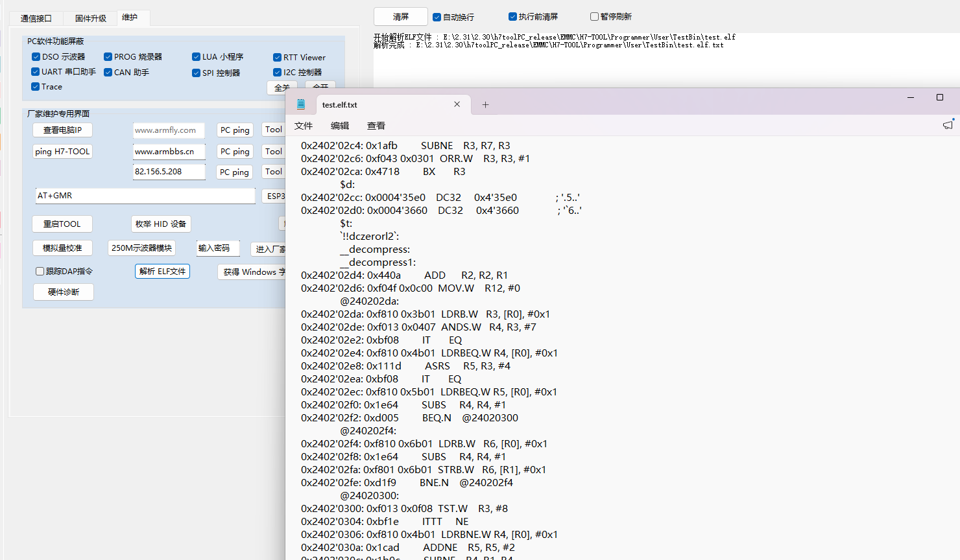This screenshot has width=960, height=560.
Task: Click the 硬件诊断 button
Action: (64, 292)
